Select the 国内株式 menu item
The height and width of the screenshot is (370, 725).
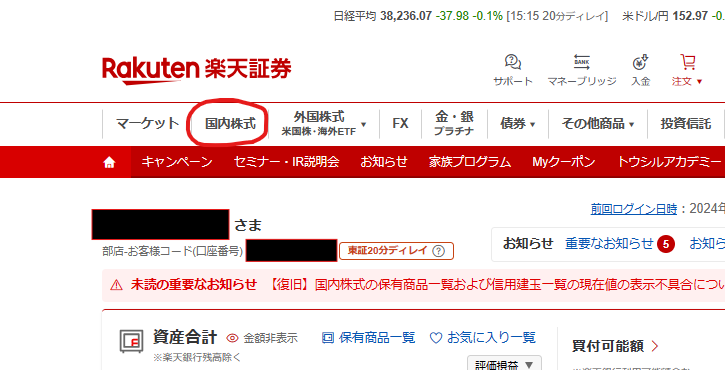(230, 123)
